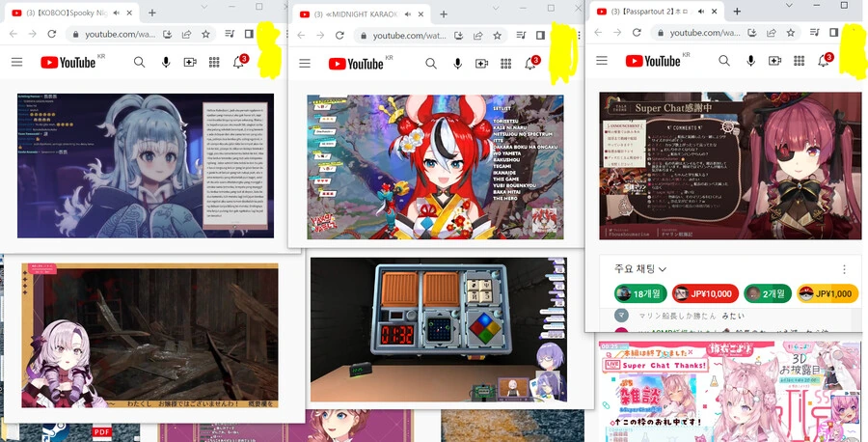Open Create menu in the MIDNIGHT KARAOKE window

(481, 64)
